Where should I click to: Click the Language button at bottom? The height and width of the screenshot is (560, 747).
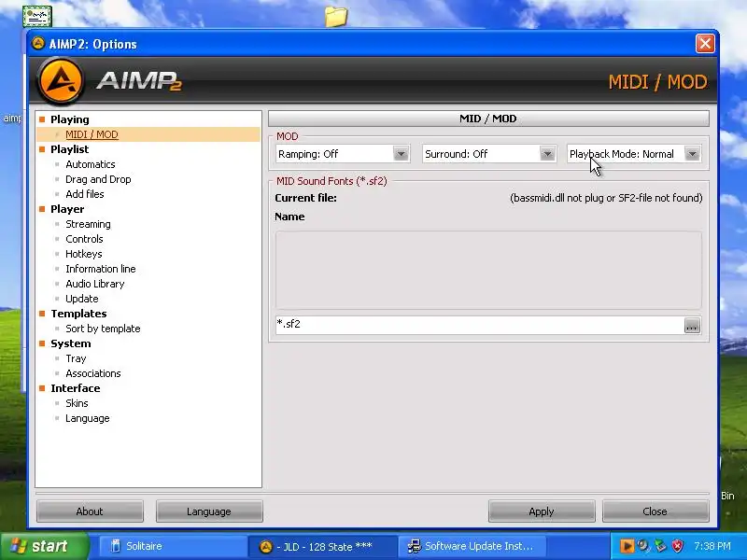coord(209,511)
